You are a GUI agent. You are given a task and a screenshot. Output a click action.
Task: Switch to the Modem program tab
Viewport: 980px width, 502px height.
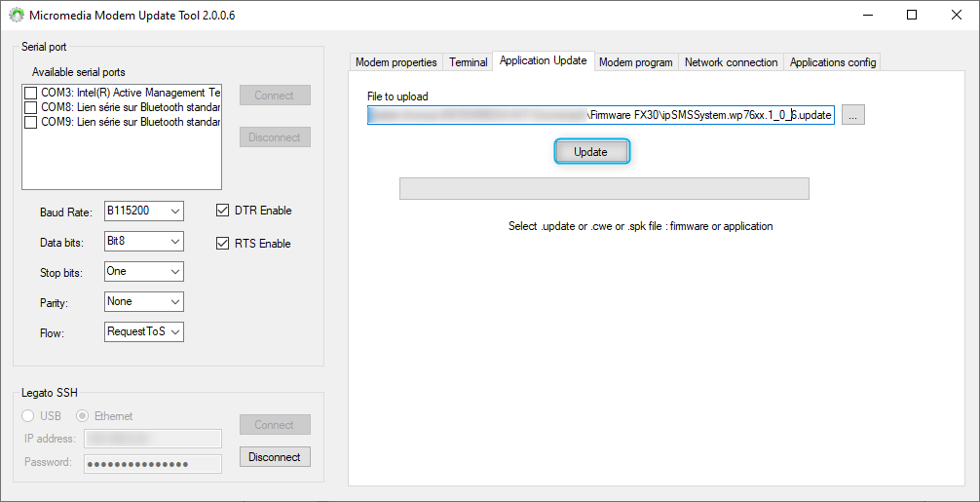click(635, 62)
